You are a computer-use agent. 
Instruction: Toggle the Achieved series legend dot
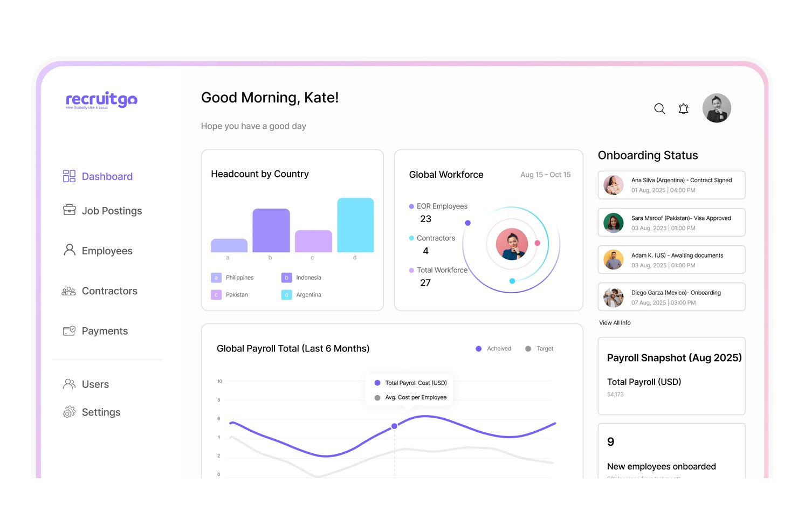(x=478, y=349)
